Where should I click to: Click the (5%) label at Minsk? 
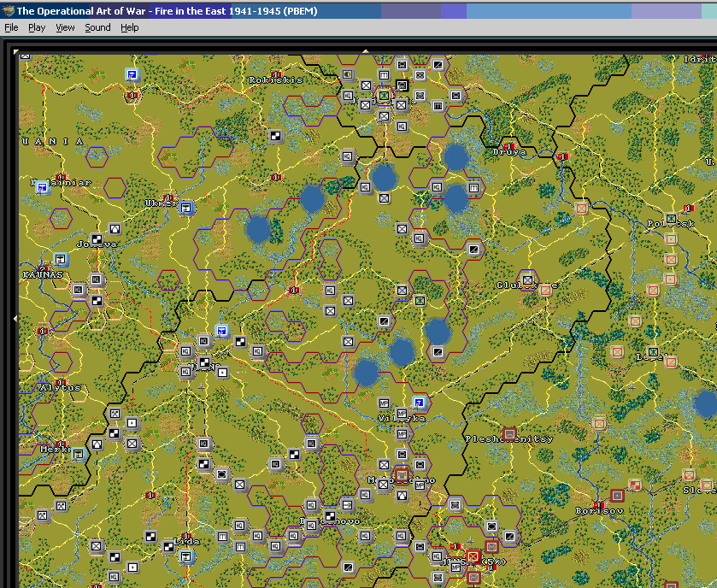[x=492, y=562]
